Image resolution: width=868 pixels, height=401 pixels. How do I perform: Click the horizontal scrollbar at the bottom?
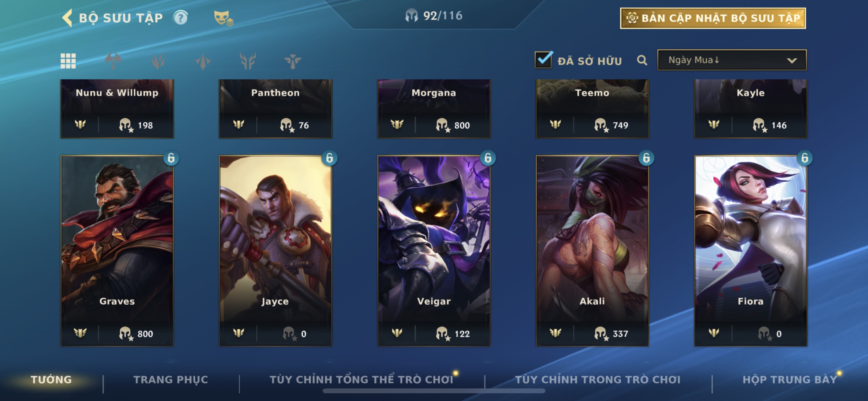[434, 391]
